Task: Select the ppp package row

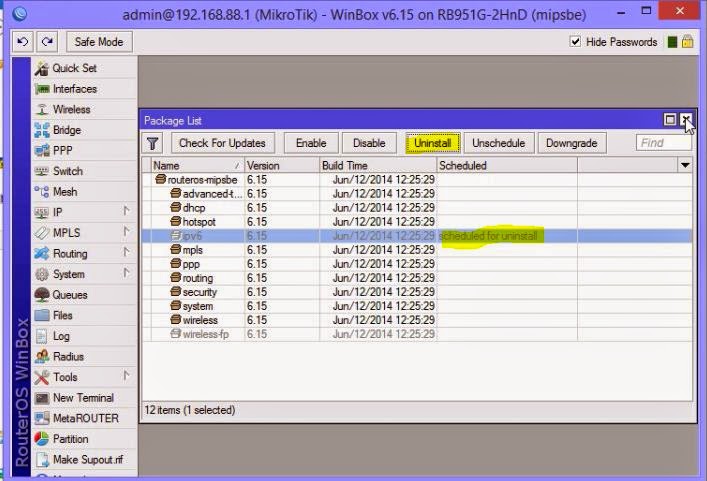Action: [x=417, y=264]
